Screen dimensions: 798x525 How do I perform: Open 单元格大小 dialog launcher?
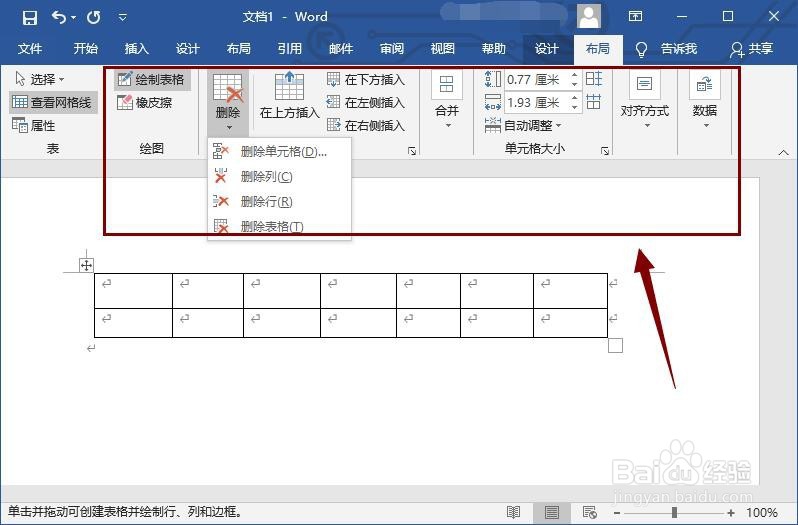coord(605,151)
